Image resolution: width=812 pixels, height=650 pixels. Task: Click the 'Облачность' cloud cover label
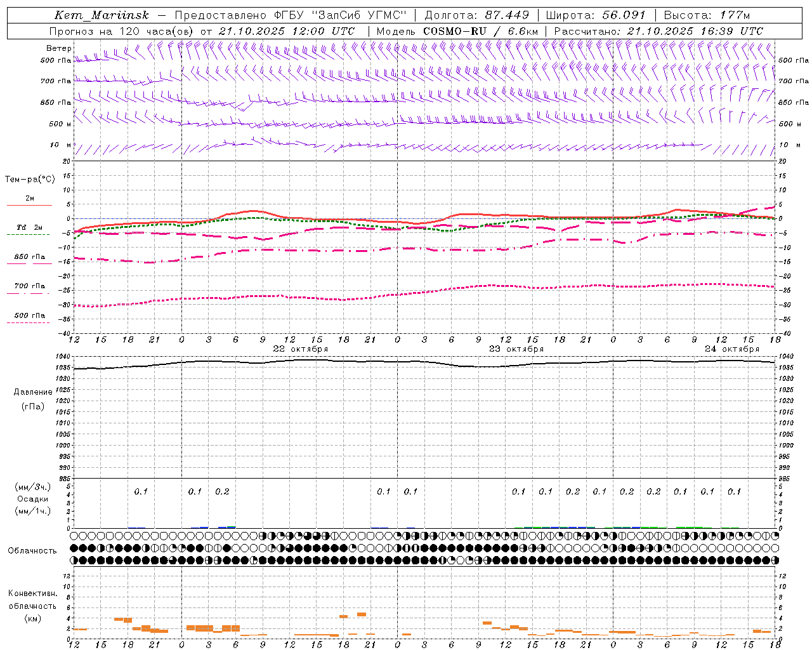tap(32, 551)
